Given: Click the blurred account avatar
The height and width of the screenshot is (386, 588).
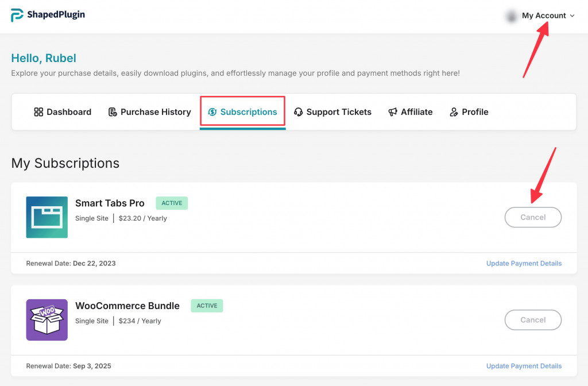Looking at the screenshot, I should point(511,16).
